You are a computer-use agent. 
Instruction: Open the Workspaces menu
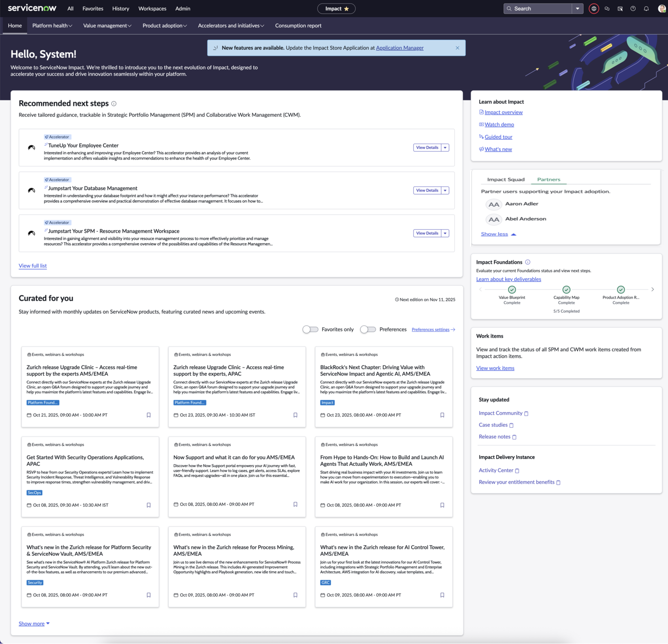(152, 9)
